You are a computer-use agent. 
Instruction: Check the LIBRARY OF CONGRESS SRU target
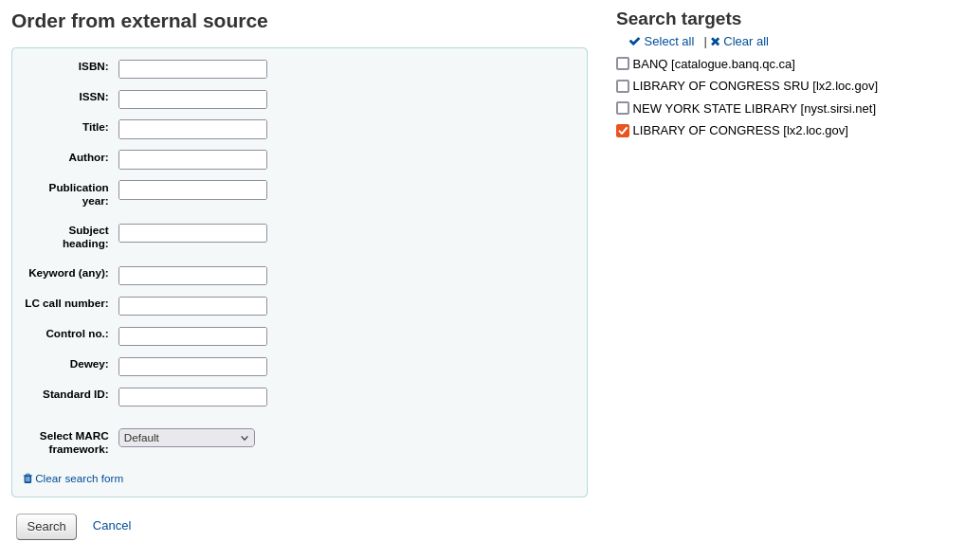pyautogui.click(x=623, y=85)
